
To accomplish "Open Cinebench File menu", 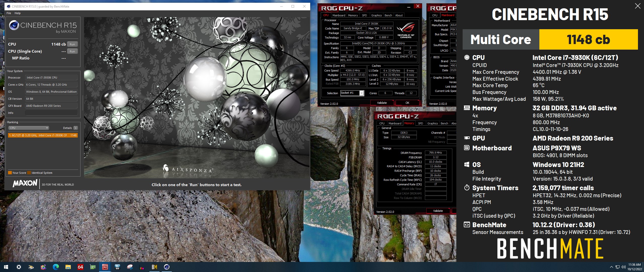I will [x=9, y=13].
